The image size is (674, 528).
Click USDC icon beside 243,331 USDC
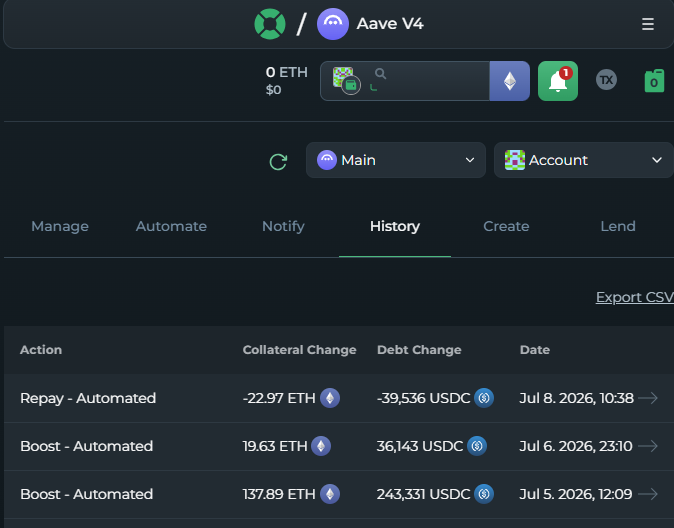484,494
